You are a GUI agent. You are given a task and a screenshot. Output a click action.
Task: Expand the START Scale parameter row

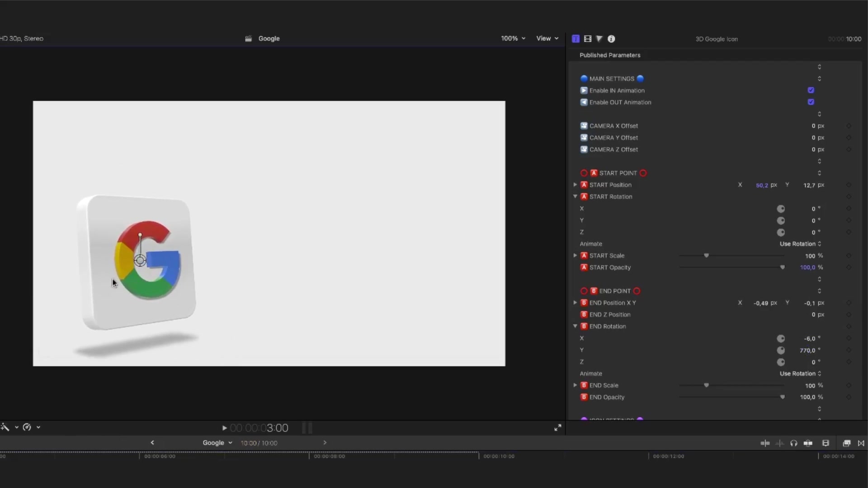click(x=575, y=255)
